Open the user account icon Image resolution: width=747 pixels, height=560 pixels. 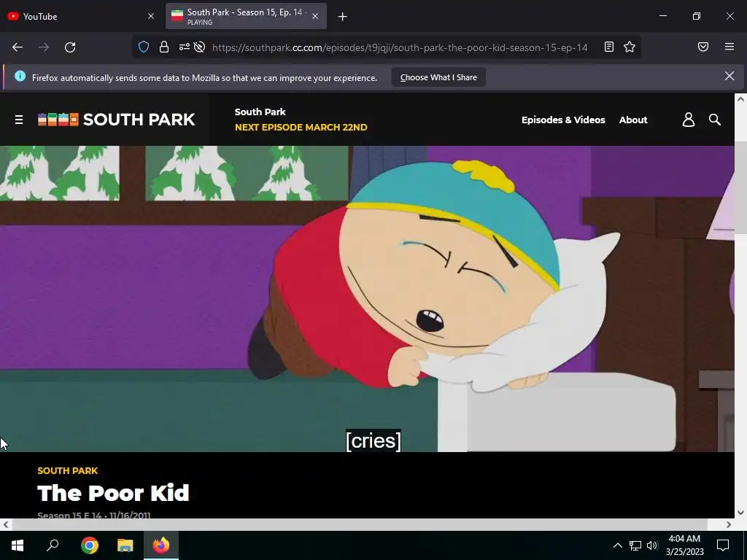pos(689,120)
